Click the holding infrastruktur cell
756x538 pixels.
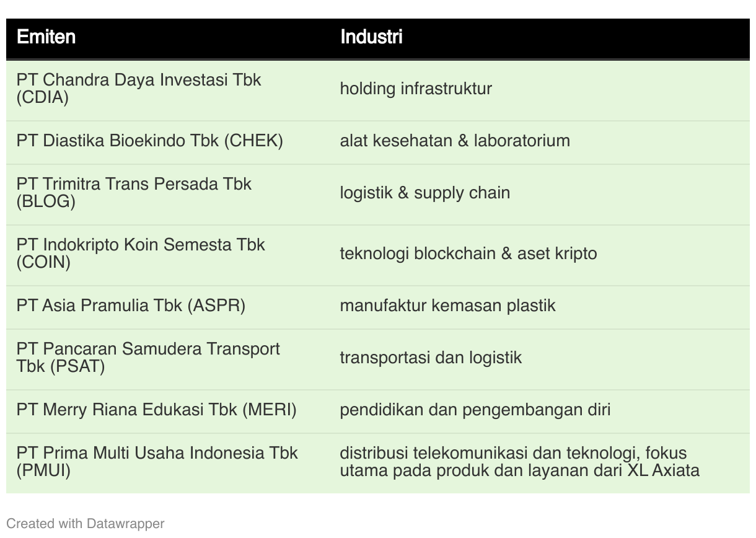click(x=416, y=89)
